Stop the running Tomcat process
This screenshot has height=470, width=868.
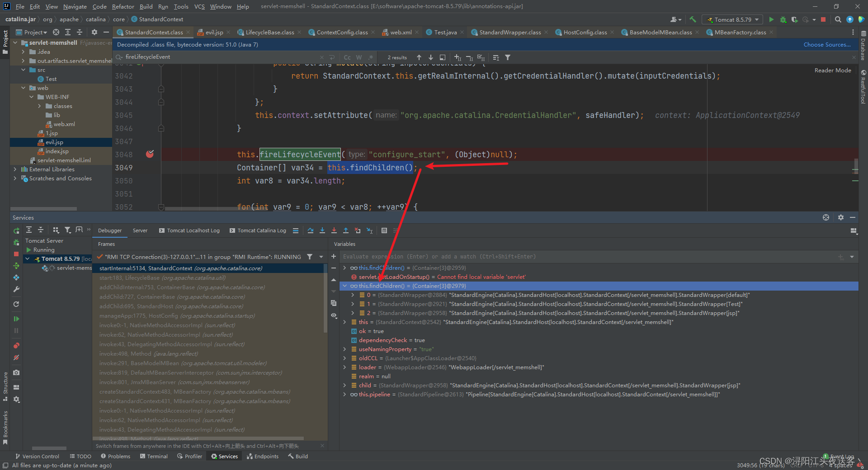click(823, 19)
